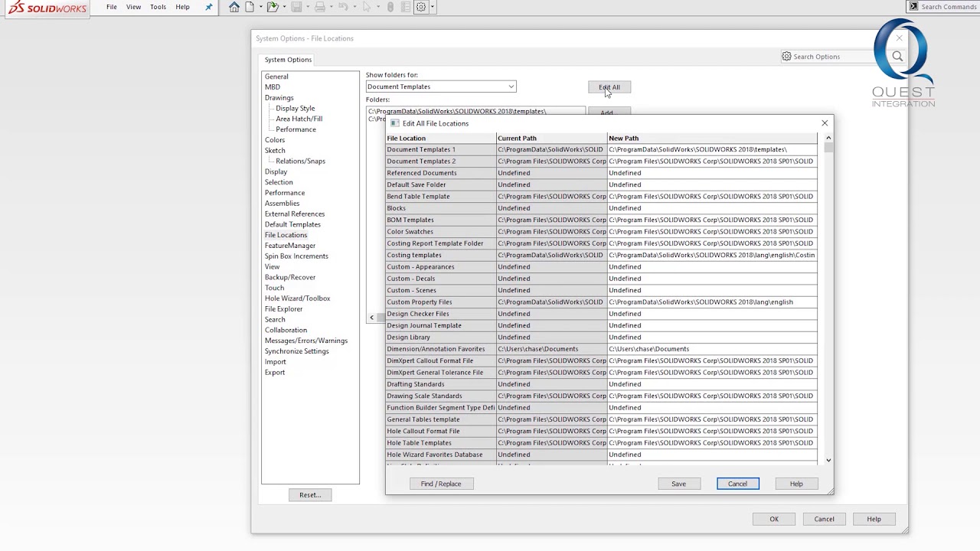Screen dimensions: 980x551
Task: Click Help in System Options window
Action: pyautogui.click(x=874, y=519)
